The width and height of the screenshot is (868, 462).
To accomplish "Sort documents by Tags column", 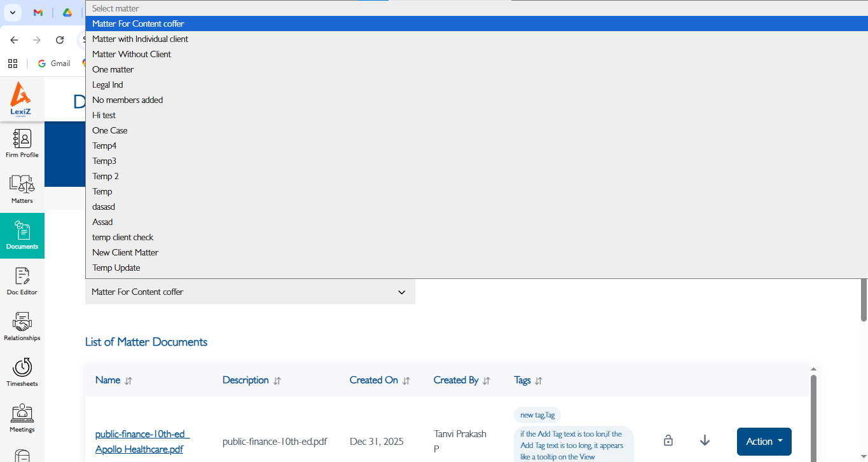I will pyautogui.click(x=538, y=381).
